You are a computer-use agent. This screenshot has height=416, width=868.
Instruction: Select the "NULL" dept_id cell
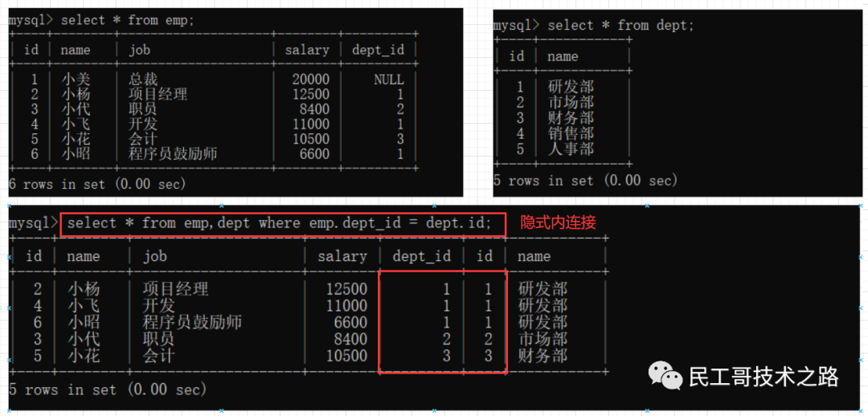pos(389,80)
